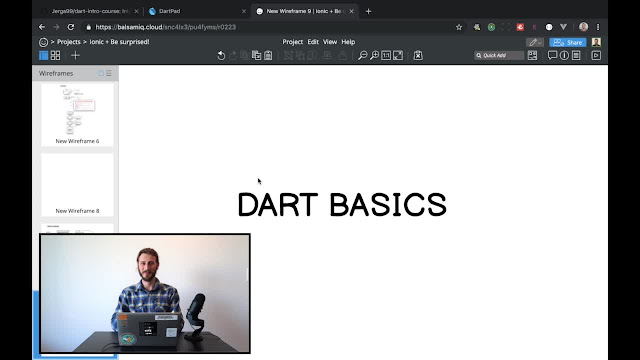Paste from clipboard icon

(x=268, y=56)
